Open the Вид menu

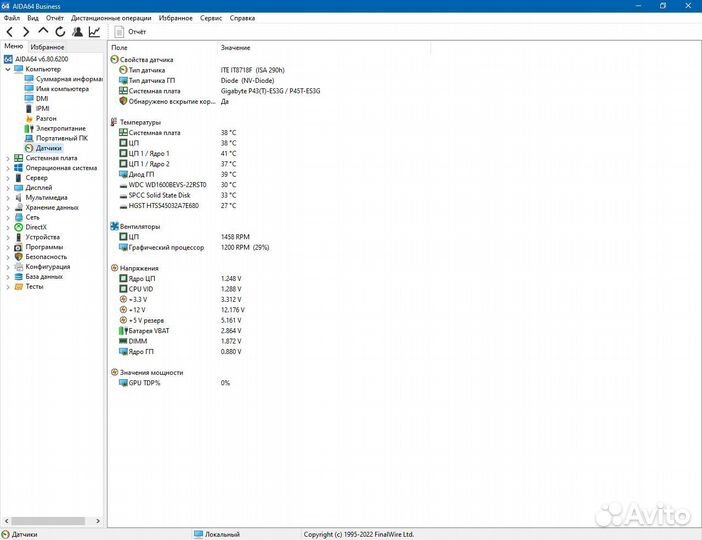33,18
